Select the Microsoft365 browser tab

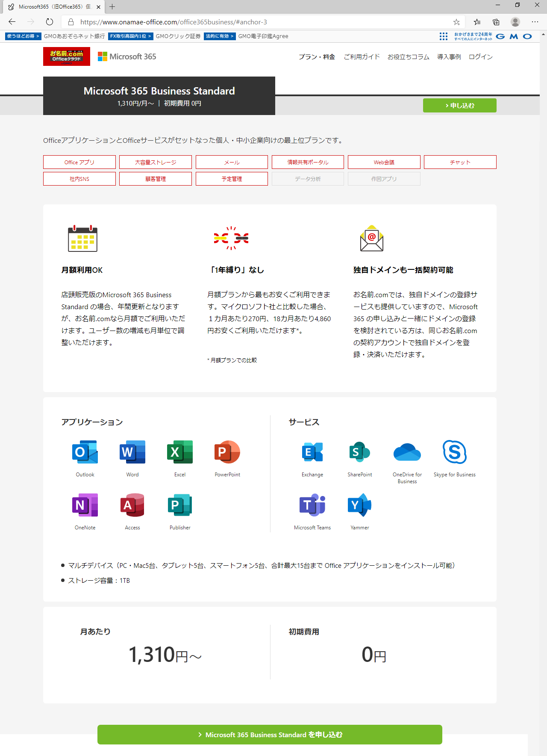coord(53,7)
